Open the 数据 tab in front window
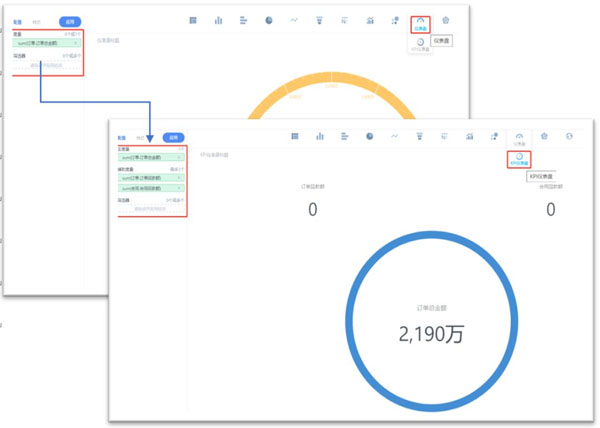The image size is (600, 428). point(121,137)
